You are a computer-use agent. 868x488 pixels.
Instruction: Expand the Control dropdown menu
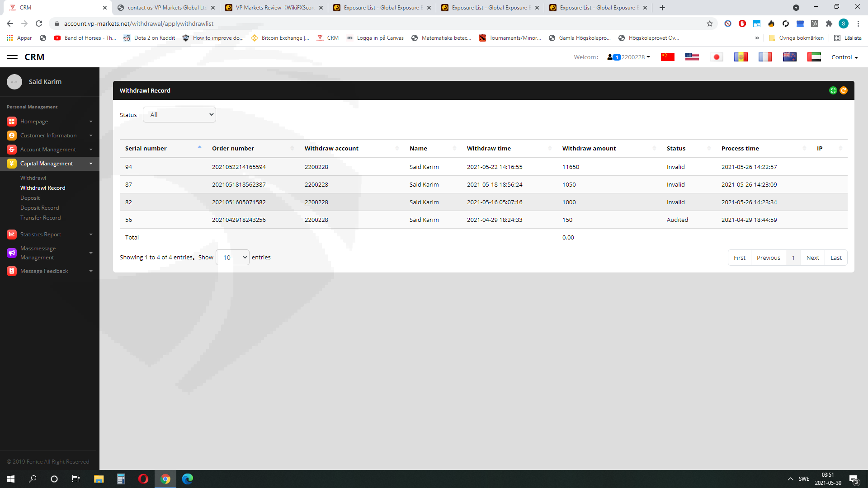pos(844,57)
